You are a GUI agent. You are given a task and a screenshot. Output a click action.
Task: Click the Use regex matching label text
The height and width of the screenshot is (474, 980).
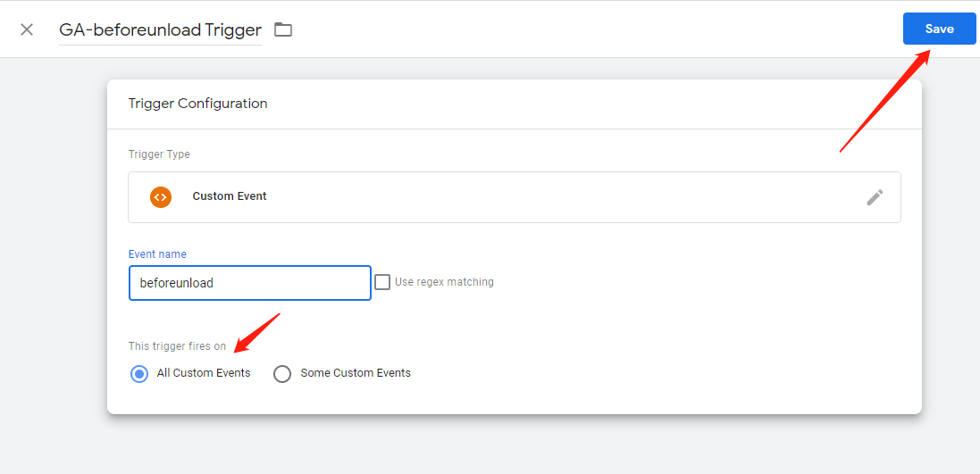point(444,282)
